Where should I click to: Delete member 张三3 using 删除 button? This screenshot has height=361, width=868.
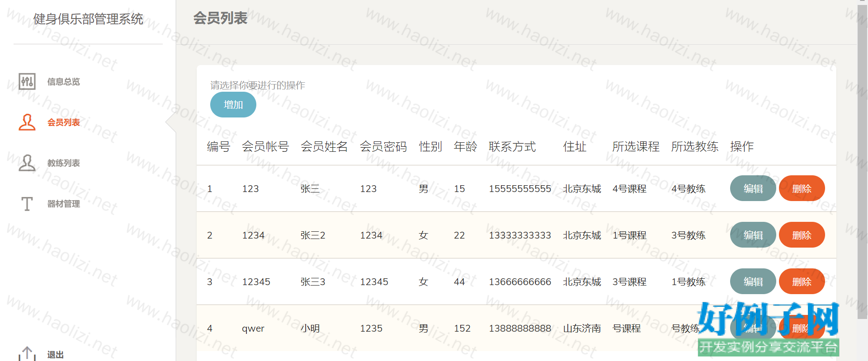802,281
